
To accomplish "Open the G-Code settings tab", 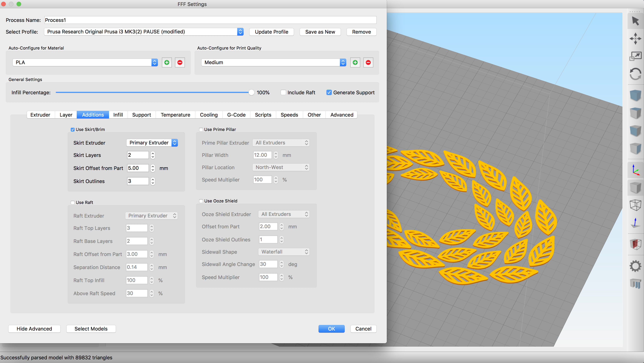I will [x=236, y=115].
